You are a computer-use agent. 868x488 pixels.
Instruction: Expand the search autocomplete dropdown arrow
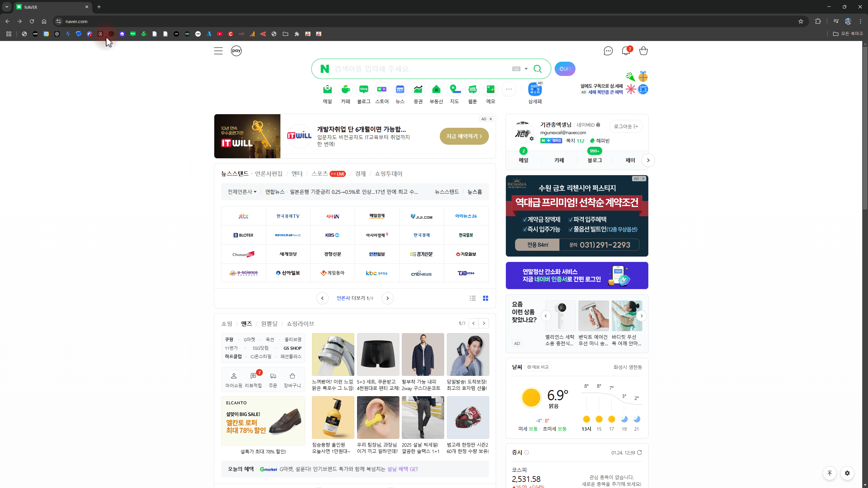click(526, 69)
